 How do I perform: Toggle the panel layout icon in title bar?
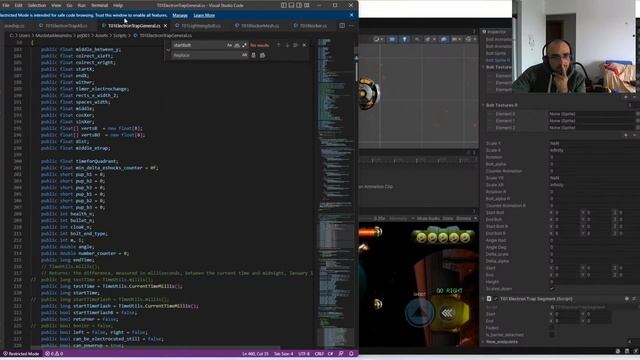(291, 5)
